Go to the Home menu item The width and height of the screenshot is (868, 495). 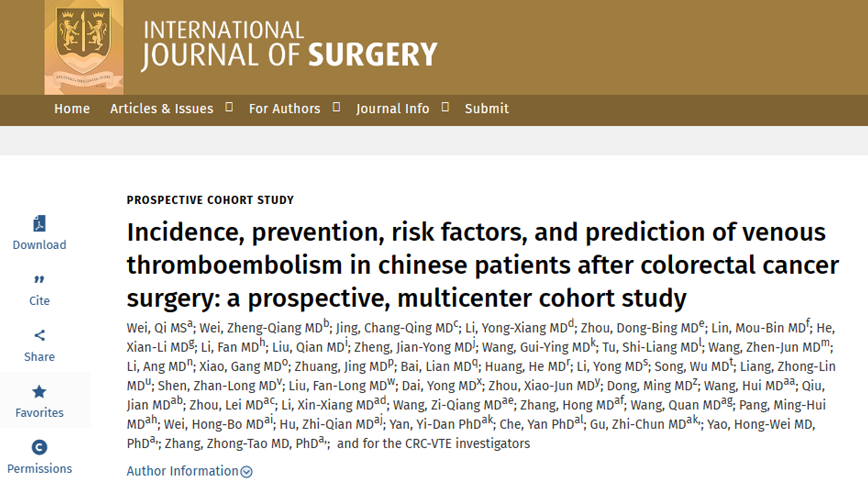[x=72, y=109]
